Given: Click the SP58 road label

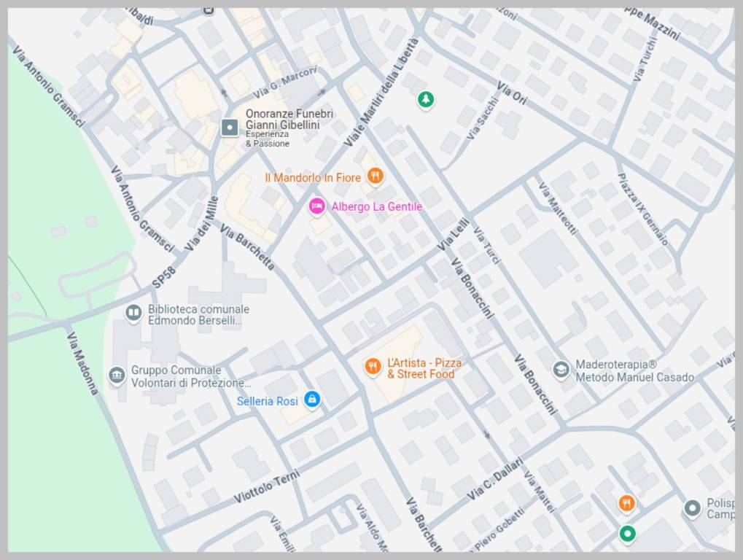Looking at the screenshot, I should 164,276.
